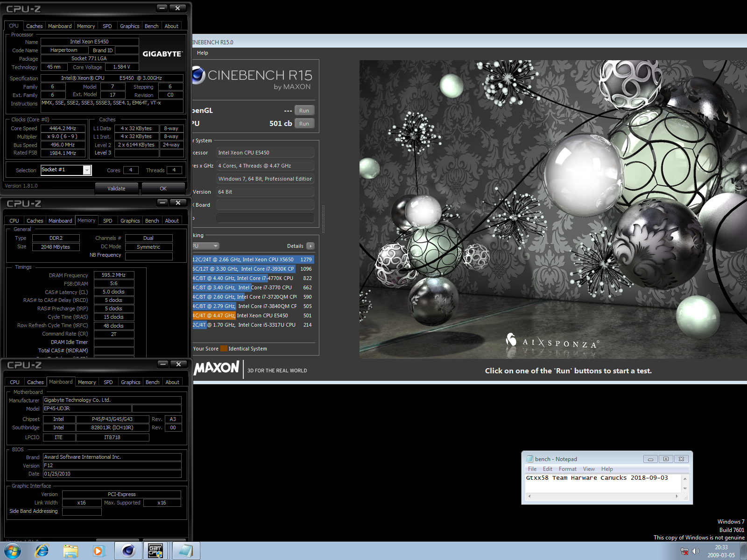Click the motherboard model field EP45-UD3R
Viewport: 747px width, 560px height.
(x=87, y=409)
